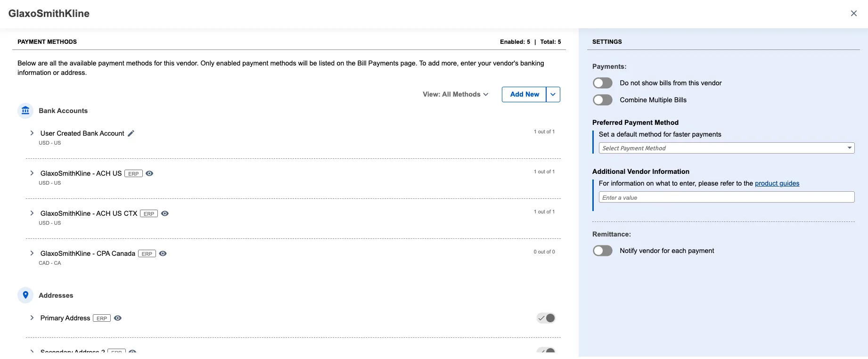
Task: View details of Primary Address
Action: [118, 318]
